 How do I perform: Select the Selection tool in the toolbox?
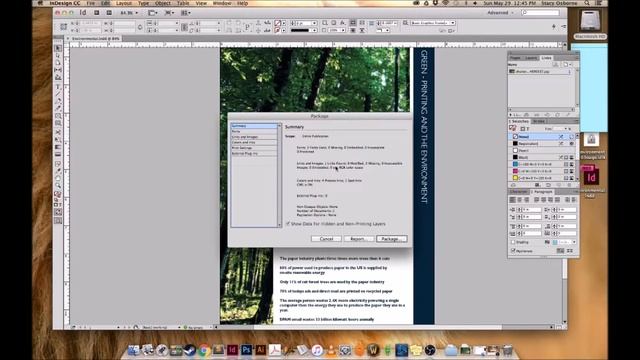58,48
